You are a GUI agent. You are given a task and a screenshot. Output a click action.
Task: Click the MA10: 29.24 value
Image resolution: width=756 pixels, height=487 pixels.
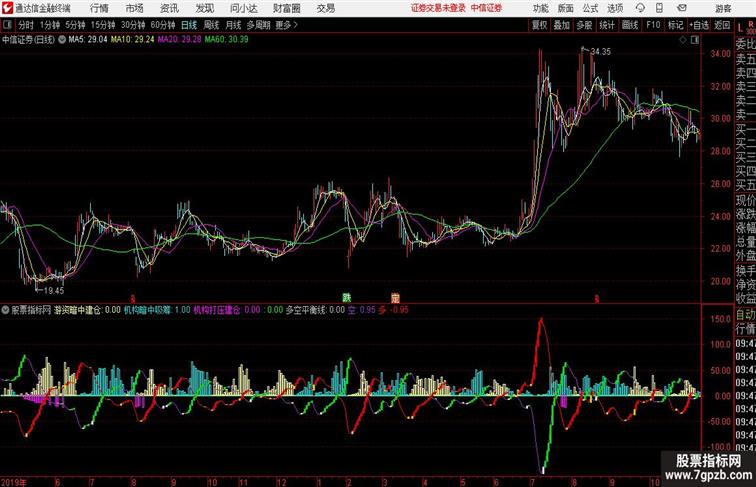click(x=133, y=40)
